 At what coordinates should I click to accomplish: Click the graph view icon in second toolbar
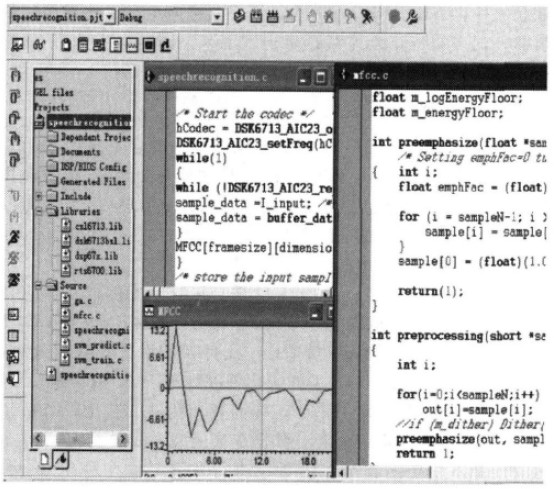pos(132,45)
